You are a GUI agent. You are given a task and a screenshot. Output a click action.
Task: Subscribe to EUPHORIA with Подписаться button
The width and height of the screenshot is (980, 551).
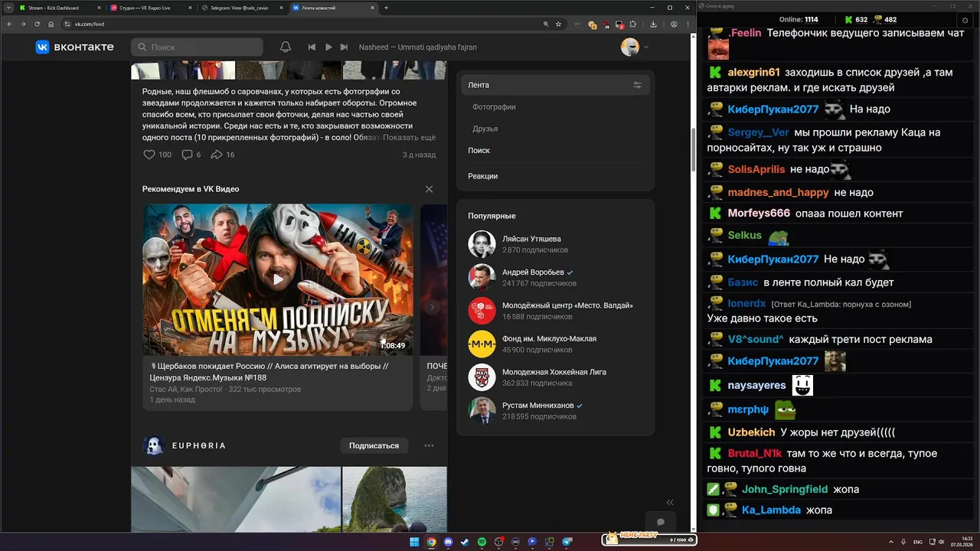[374, 445]
